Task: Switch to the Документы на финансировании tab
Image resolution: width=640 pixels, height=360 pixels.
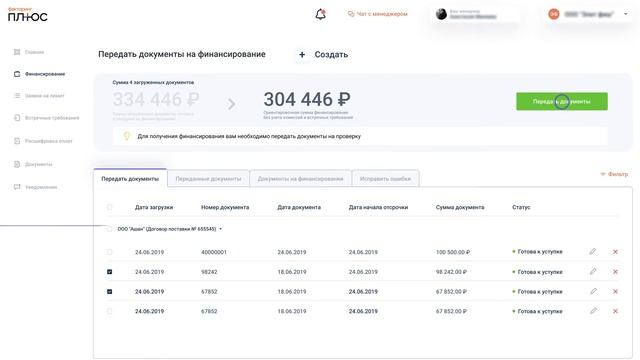Action: tap(300, 179)
